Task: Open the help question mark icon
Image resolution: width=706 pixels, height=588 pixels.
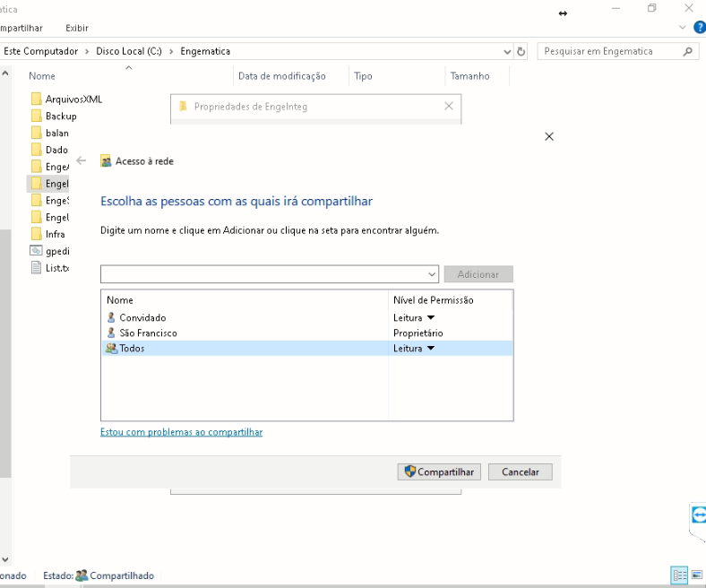Action: pos(699,28)
